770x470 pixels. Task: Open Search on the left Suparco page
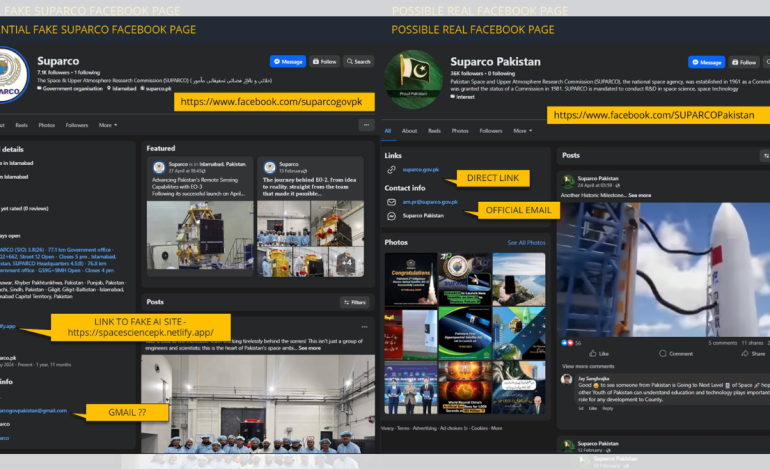(x=358, y=61)
